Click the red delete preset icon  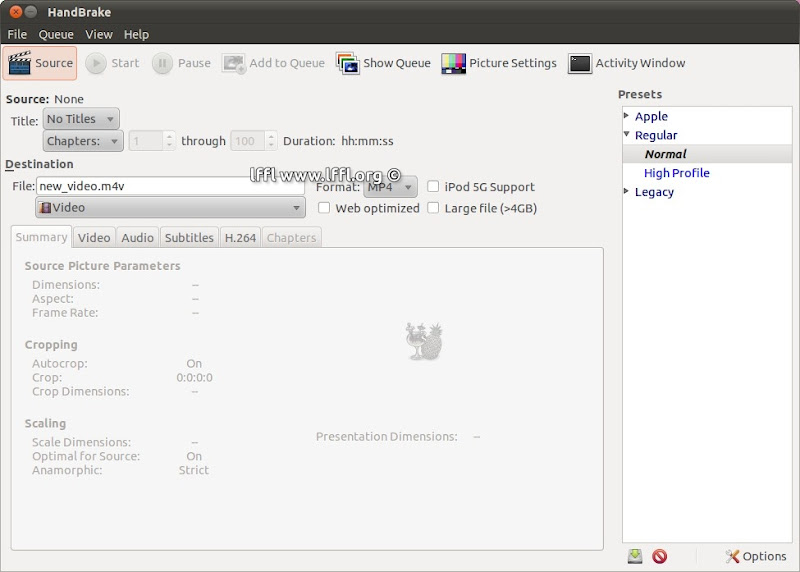(x=659, y=556)
